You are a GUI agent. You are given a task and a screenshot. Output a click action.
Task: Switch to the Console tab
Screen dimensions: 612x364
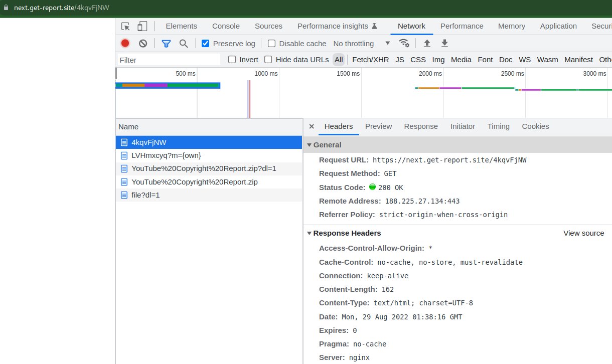(226, 26)
